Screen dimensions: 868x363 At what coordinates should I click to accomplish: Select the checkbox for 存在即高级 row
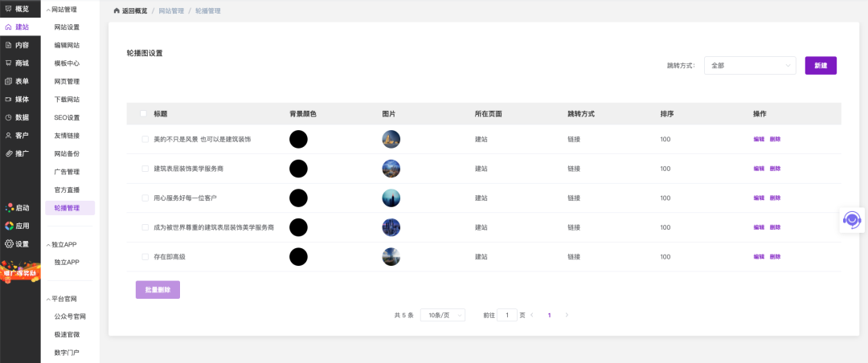(145, 257)
